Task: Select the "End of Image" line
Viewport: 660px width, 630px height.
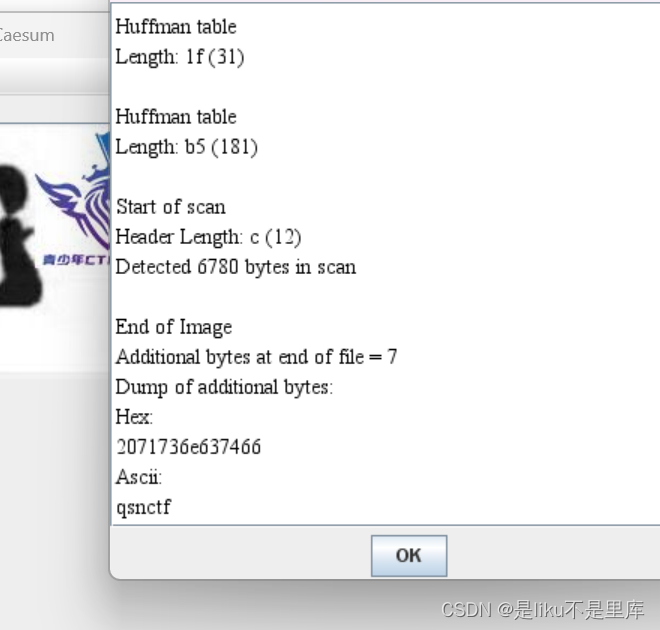Action: tap(174, 327)
